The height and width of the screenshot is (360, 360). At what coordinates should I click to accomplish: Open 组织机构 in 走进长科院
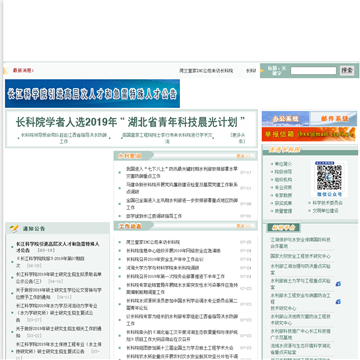tap(283, 180)
